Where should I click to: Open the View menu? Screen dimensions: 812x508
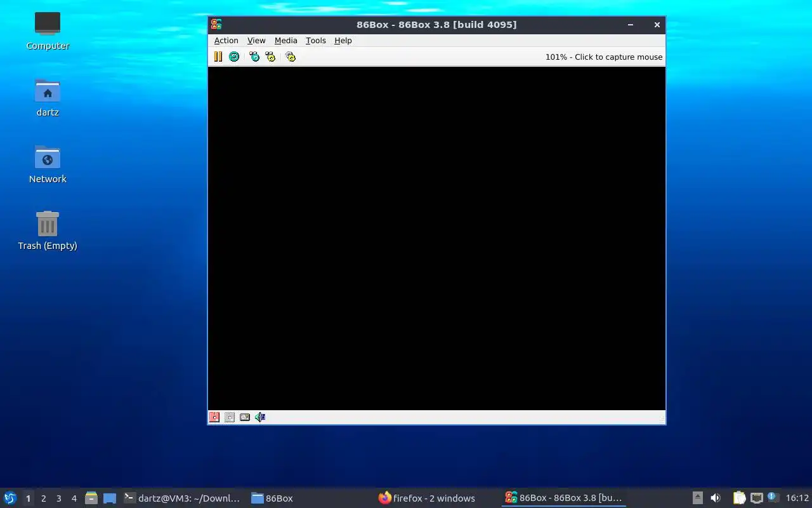tap(256, 40)
